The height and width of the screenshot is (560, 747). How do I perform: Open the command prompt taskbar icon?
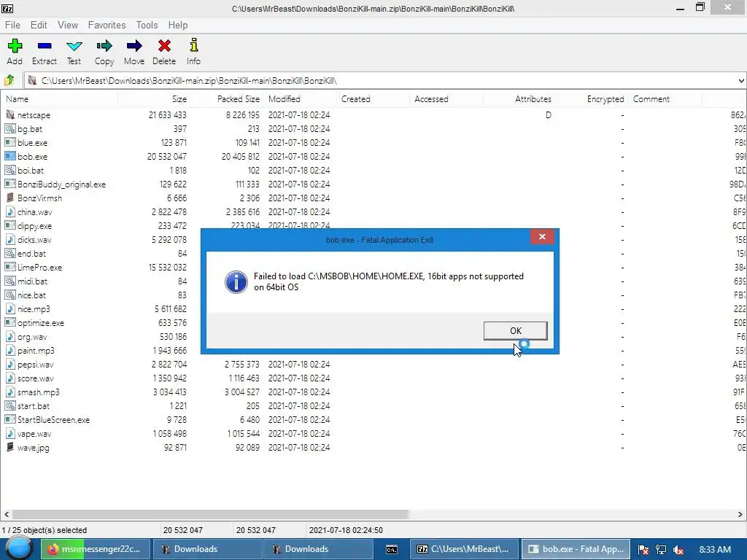pos(392,549)
